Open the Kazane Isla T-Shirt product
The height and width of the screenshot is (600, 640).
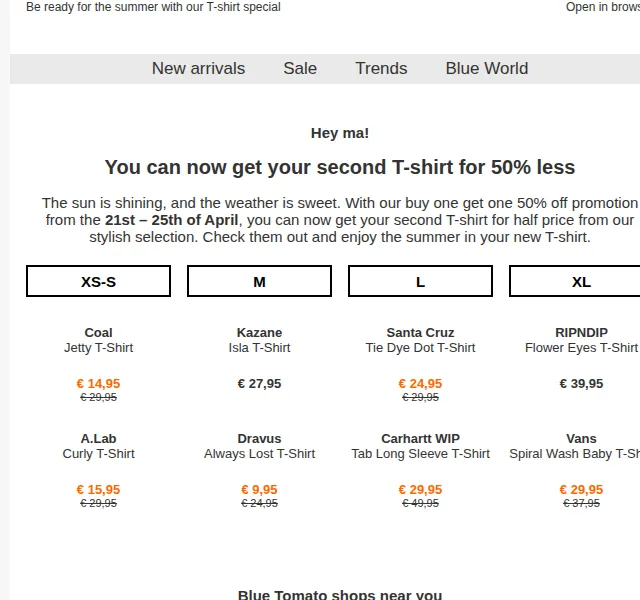(260, 340)
